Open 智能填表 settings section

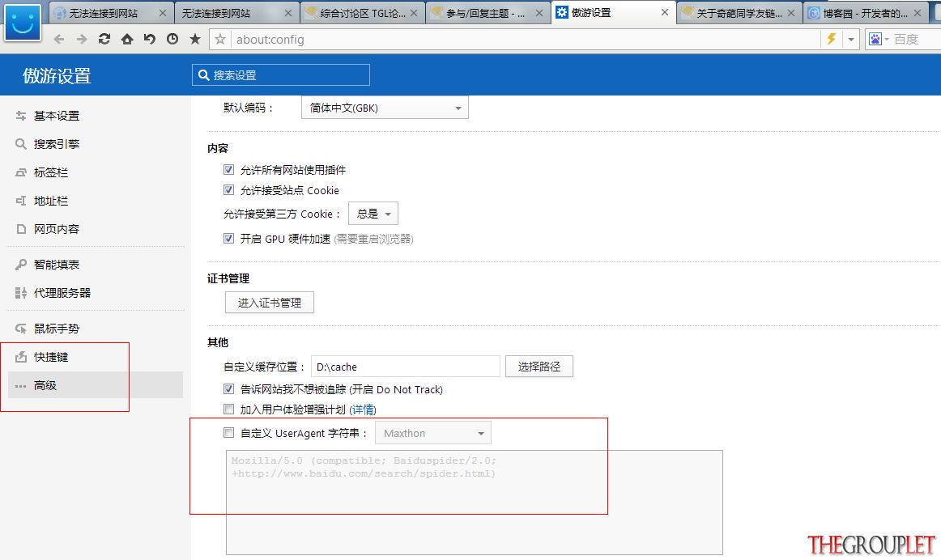pyautogui.click(x=57, y=265)
